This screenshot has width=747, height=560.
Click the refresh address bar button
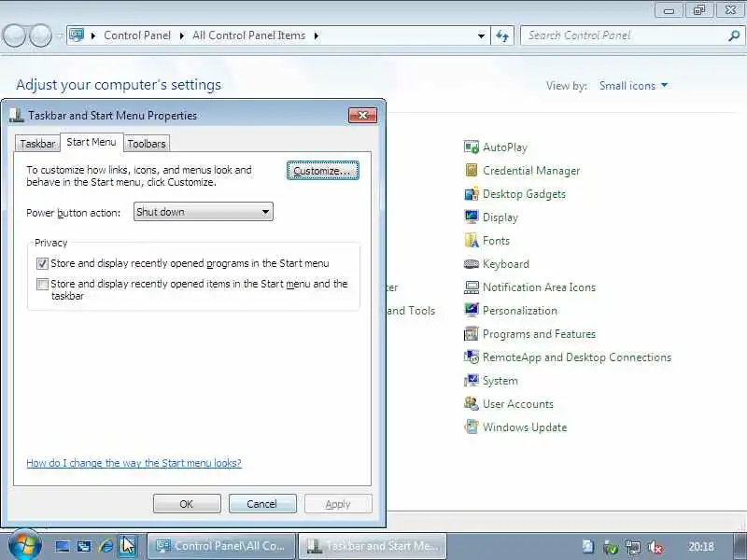click(502, 35)
